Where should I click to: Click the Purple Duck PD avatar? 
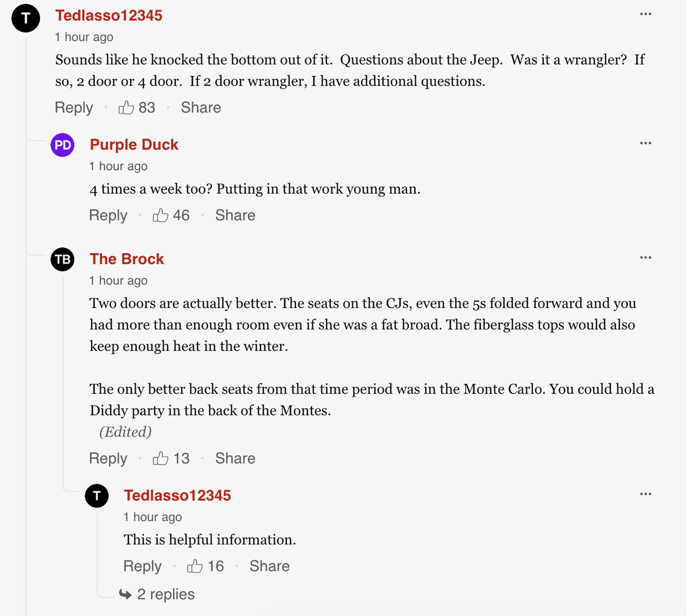63,145
